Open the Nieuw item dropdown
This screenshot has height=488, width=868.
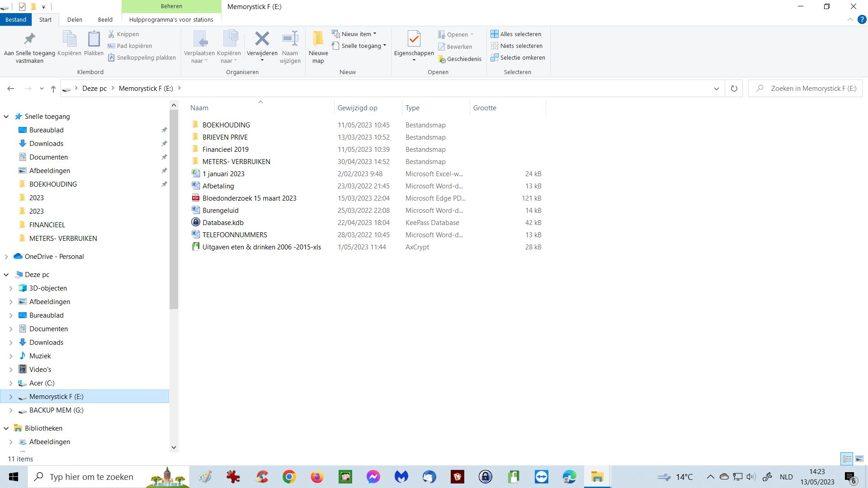354,34
